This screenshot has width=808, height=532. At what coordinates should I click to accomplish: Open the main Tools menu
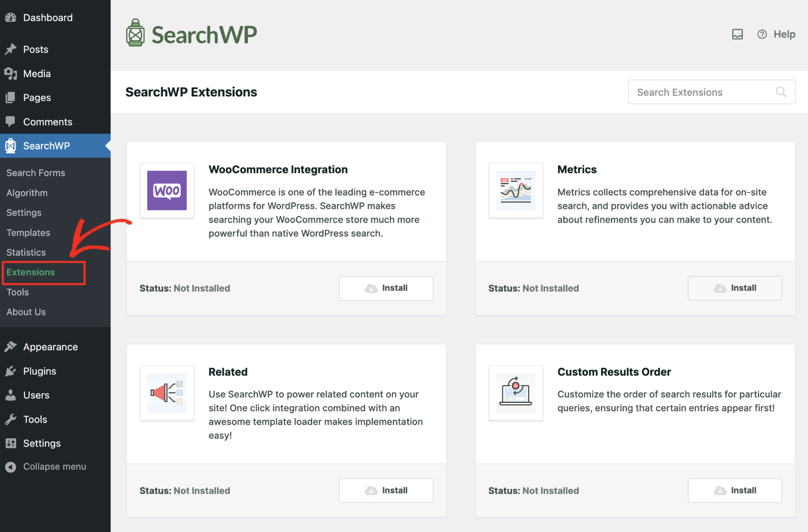point(55,419)
